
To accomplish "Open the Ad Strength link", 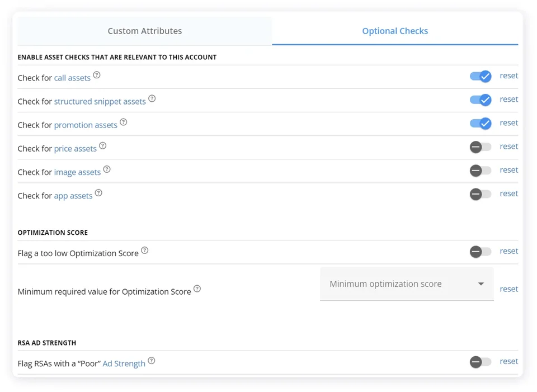I will click(124, 363).
